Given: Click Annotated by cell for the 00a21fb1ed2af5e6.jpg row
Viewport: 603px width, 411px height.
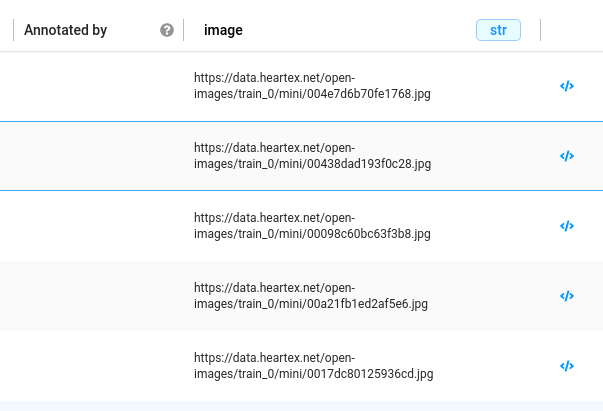Looking at the screenshot, I should tap(92, 296).
